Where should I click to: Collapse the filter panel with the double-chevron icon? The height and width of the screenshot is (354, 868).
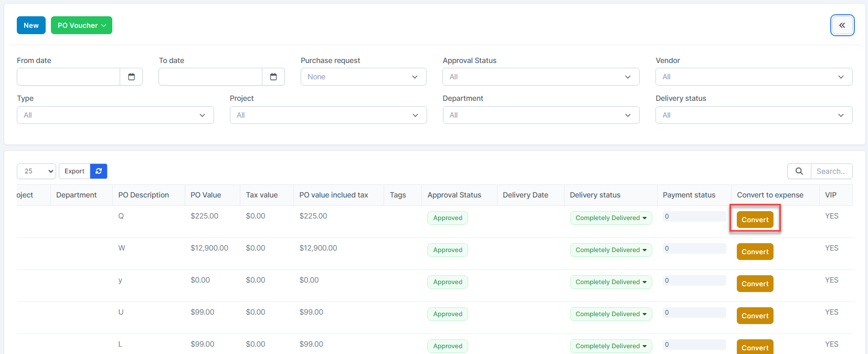pos(842,25)
